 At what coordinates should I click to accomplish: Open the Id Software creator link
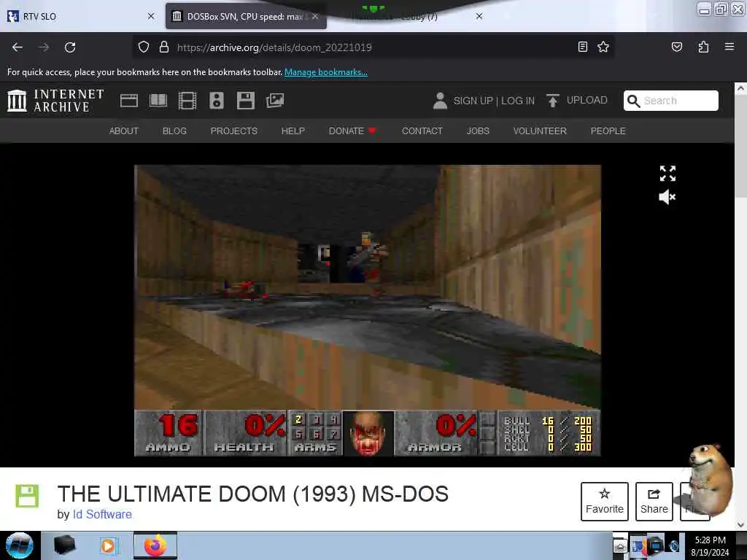102,514
